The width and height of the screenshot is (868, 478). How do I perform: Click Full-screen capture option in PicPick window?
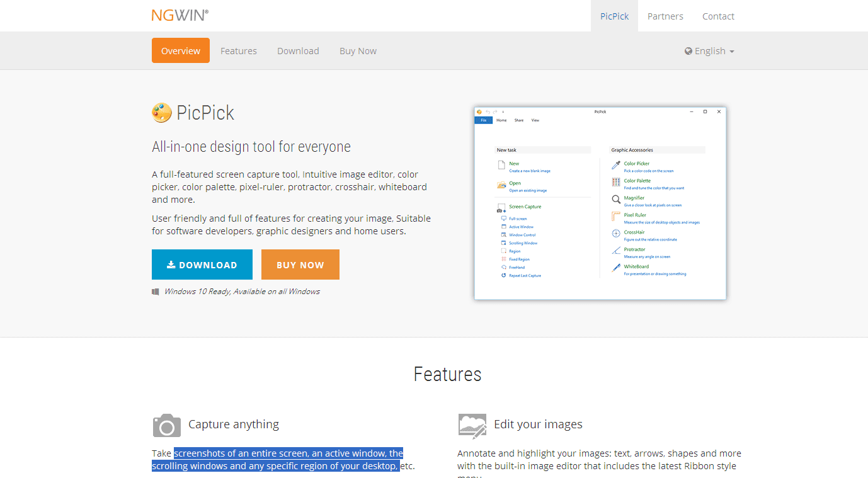tap(514, 219)
